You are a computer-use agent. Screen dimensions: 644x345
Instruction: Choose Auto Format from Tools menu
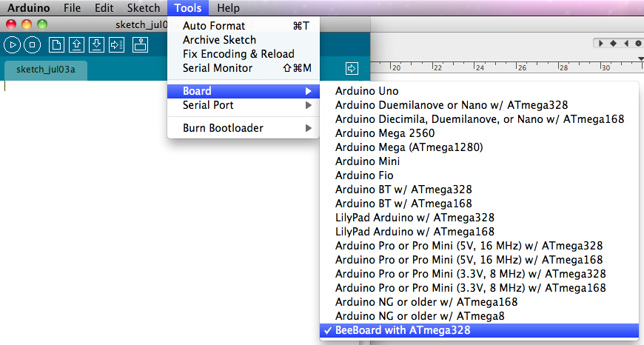click(243, 26)
